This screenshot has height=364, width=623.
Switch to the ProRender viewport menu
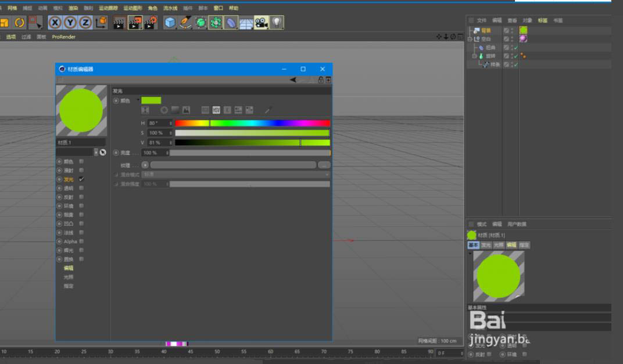point(63,37)
